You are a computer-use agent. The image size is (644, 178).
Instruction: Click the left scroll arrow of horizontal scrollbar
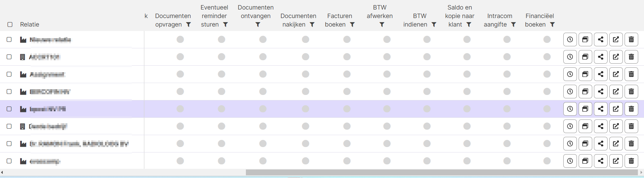pyautogui.click(x=2, y=173)
